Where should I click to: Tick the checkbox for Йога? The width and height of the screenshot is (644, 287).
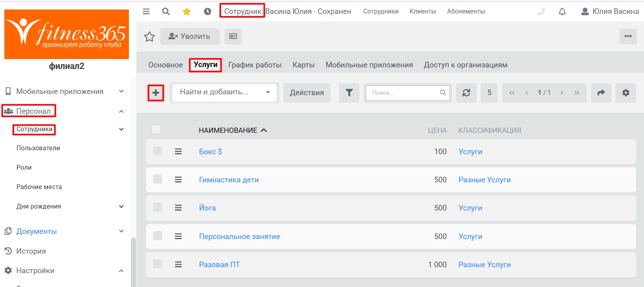click(157, 207)
